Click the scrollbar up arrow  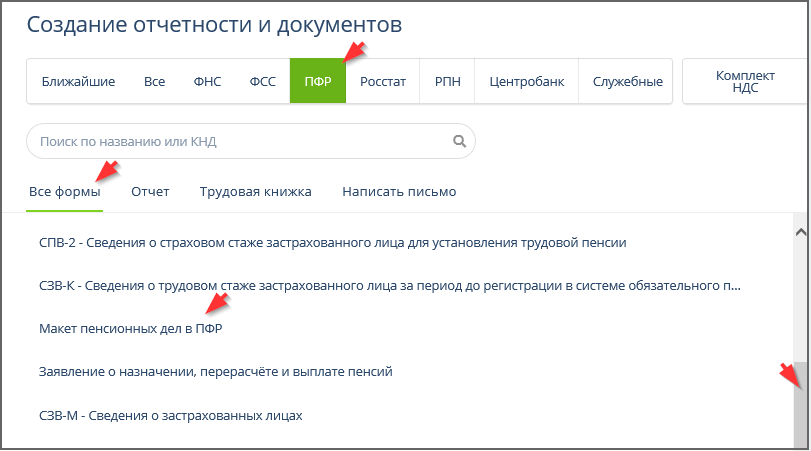click(800, 232)
